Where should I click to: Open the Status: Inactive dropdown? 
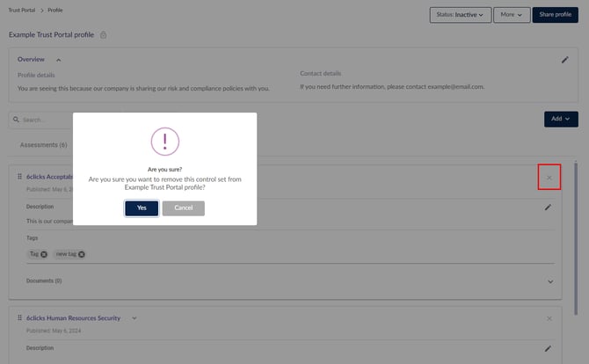[460, 15]
